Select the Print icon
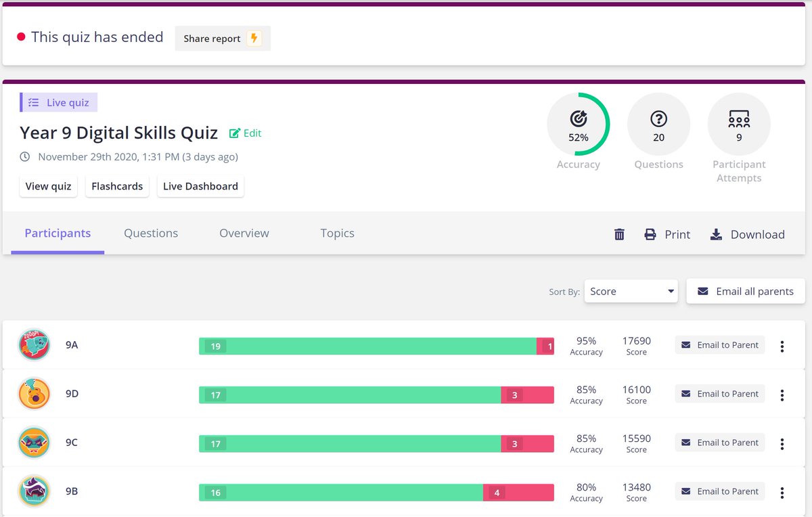The image size is (812, 517). [x=650, y=234]
